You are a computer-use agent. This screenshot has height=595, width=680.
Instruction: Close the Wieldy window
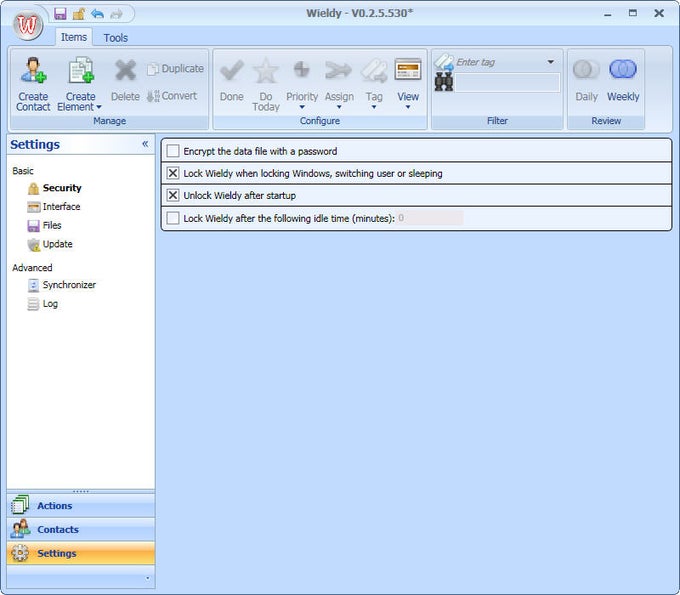pyautogui.click(x=659, y=13)
